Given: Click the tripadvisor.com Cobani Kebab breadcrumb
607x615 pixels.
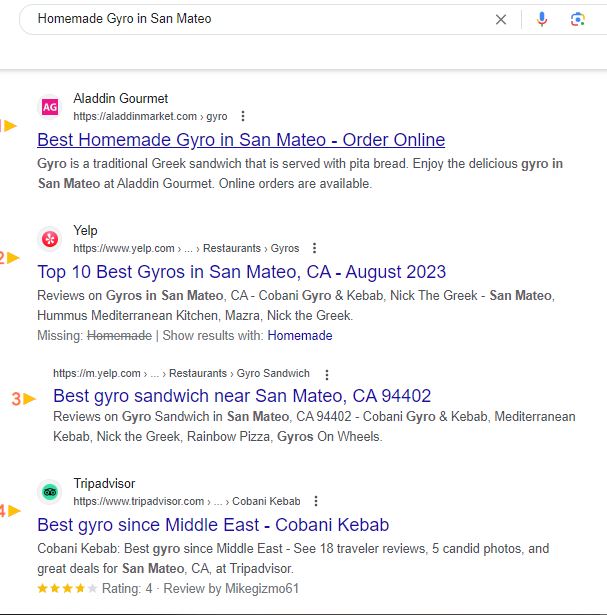Looking at the screenshot, I should (187, 501).
